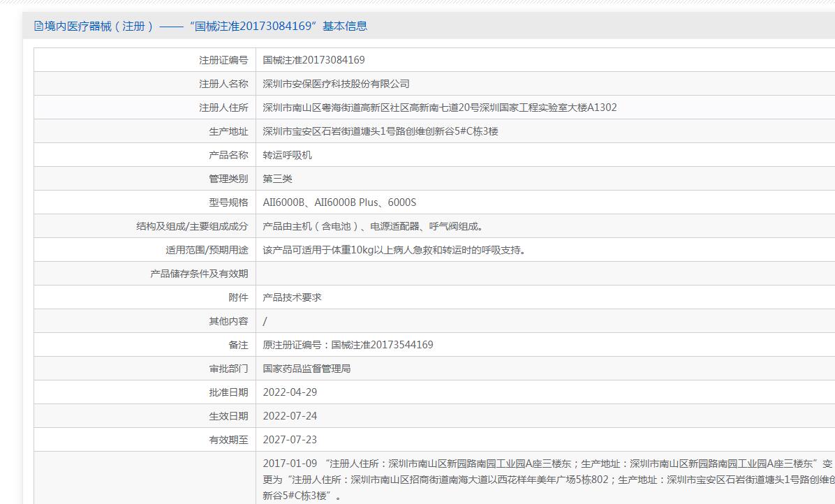Click the 管理类别 label
This screenshot has width=835, height=504.
coord(228,179)
